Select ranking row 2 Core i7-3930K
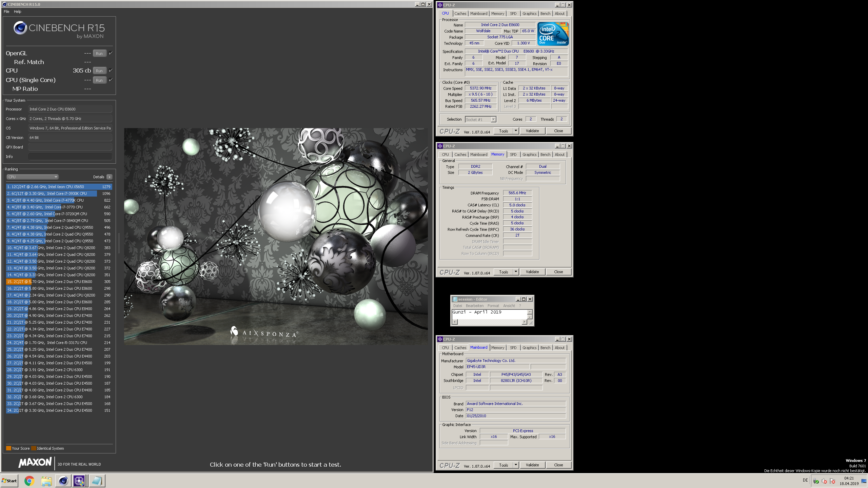Screen dimensions: 868x488 pos(59,194)
